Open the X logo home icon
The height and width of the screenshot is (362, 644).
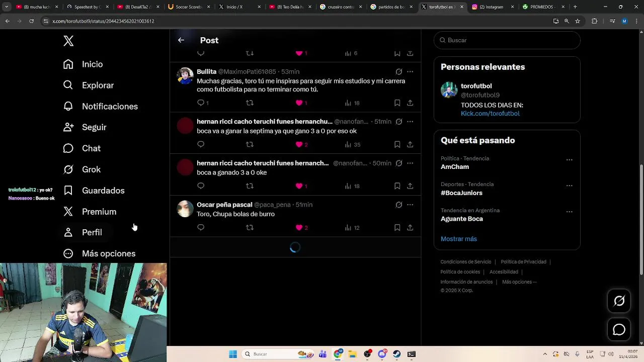tap(68, 41)
